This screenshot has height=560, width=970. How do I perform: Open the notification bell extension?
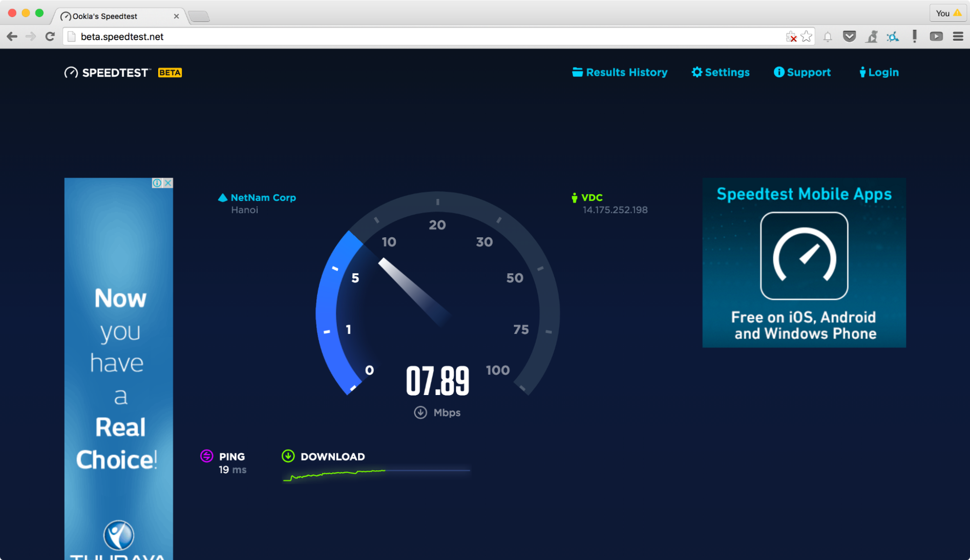[828, 37]
